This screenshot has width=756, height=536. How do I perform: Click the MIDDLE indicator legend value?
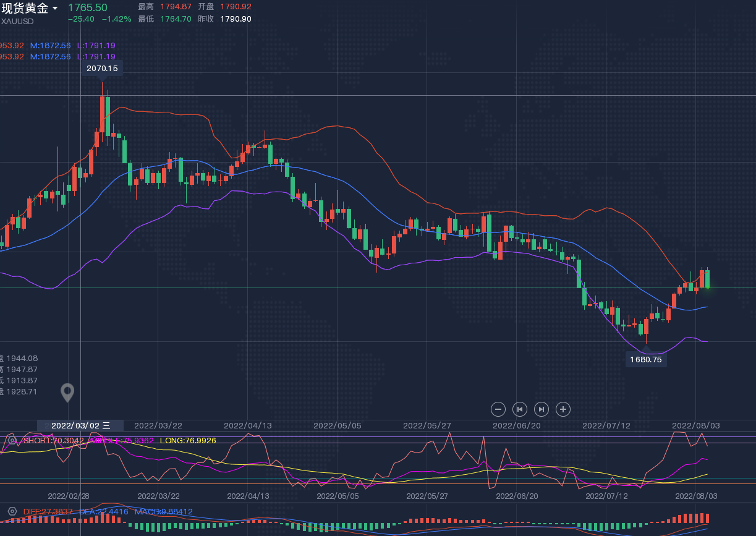point(122,440)
